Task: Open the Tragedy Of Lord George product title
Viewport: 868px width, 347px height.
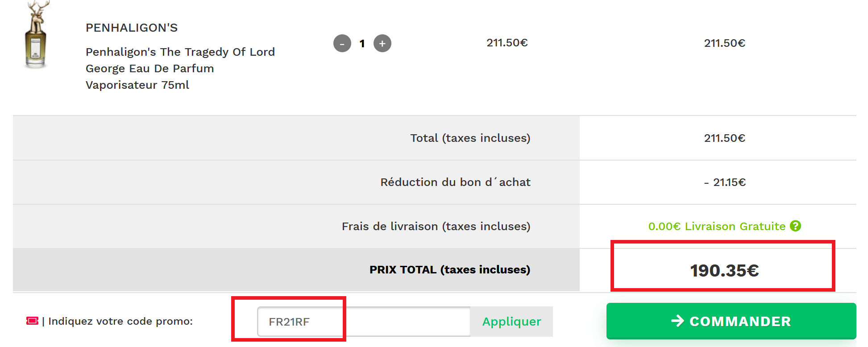Action: (180, 68)
